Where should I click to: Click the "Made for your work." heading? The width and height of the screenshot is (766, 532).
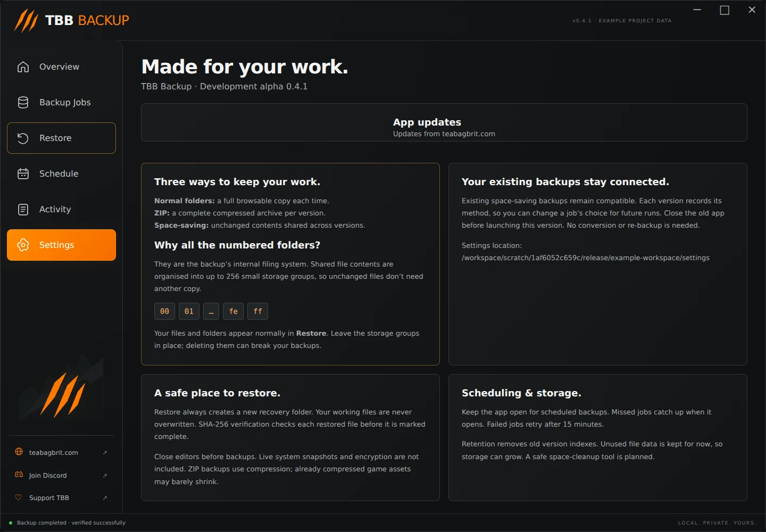click(245, 67)
